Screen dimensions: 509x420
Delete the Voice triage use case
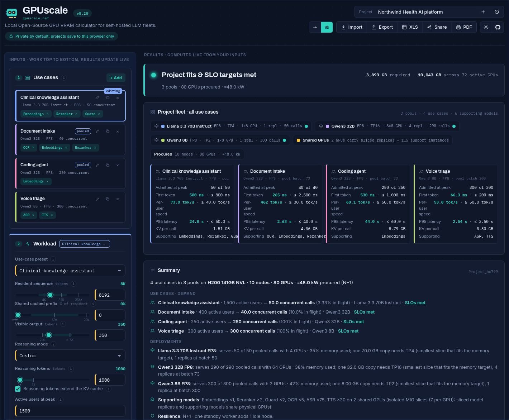click(118, 199)
